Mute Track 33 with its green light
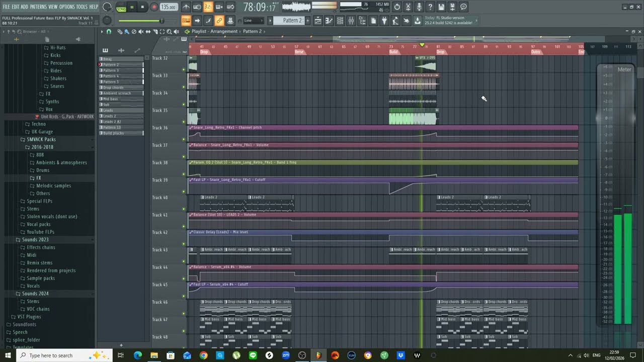This screenshot has width=644, height=362. click(184, 87)
